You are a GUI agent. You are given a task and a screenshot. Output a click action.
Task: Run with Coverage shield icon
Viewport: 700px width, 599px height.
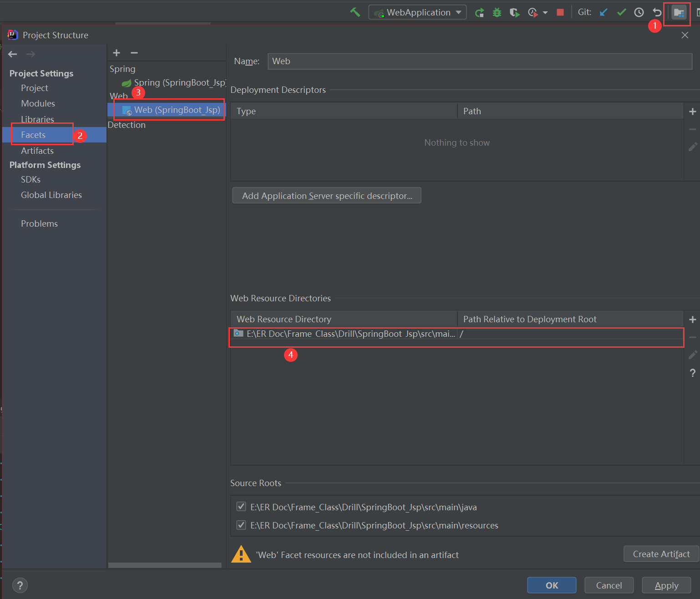point(514,12)
